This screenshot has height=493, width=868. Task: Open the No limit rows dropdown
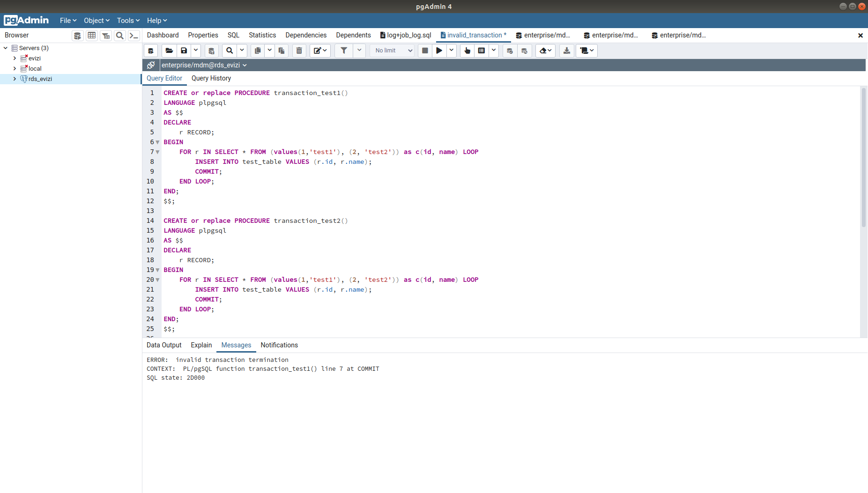pos(393,51)
